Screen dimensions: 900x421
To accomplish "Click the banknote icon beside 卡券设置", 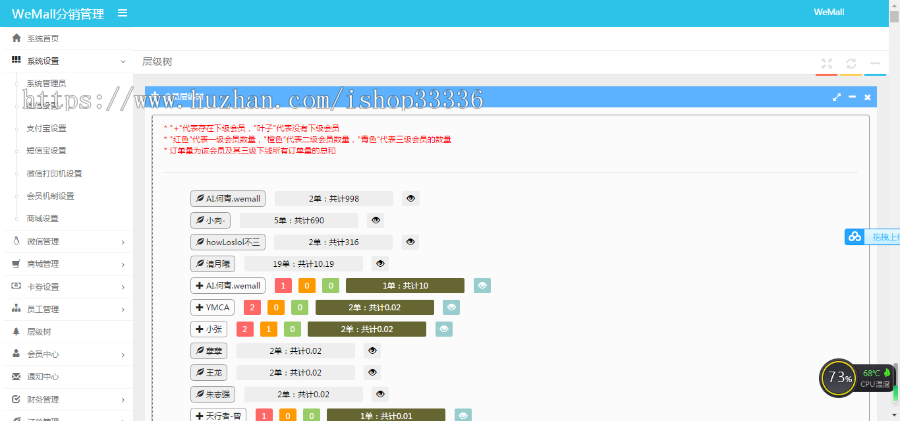I will [x=16, y=286].
